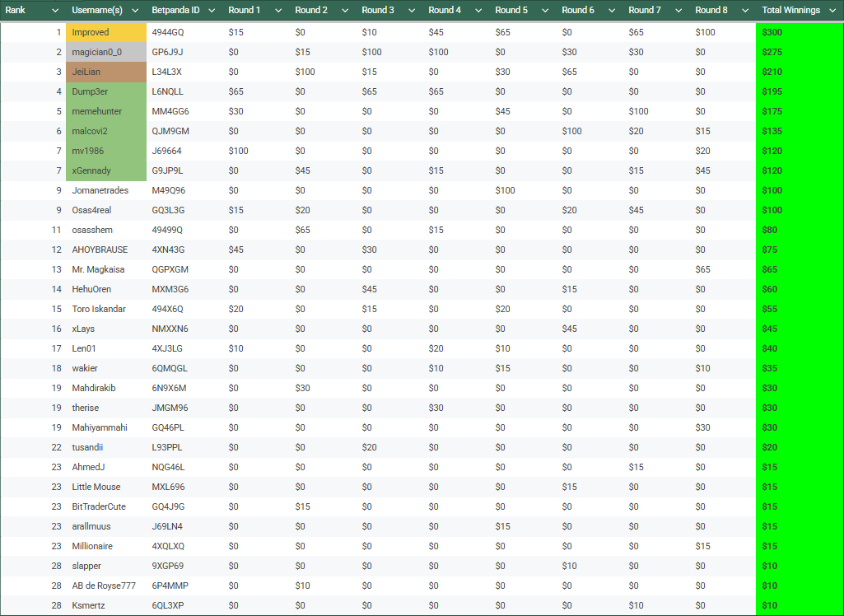Screen dimensions: 844x616
Task: Click the Total Winnings header label
Action: click(790, 11)
